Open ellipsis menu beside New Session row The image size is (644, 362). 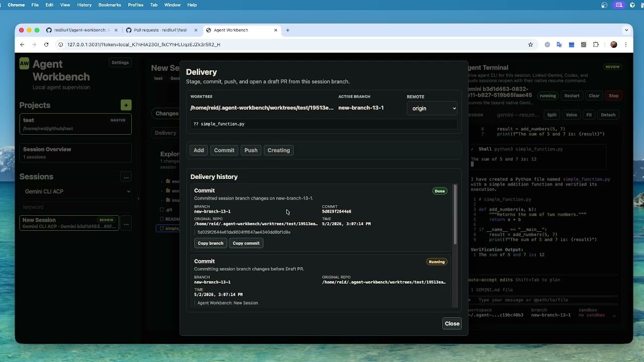click(x=126, y=224)
